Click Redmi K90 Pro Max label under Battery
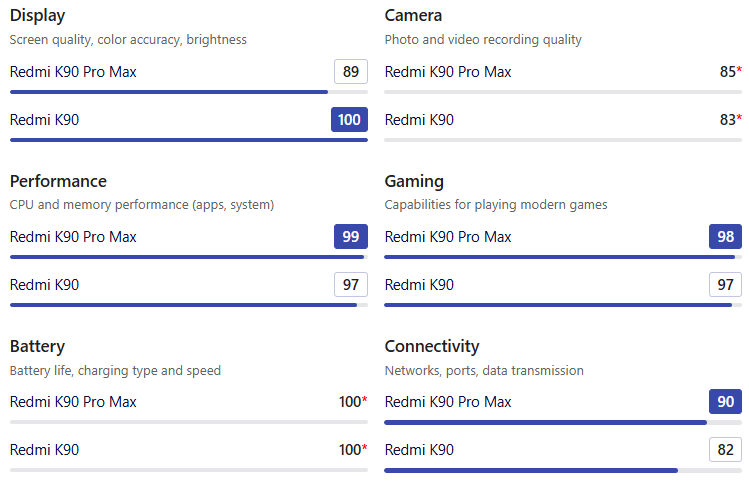 [73, 402]
